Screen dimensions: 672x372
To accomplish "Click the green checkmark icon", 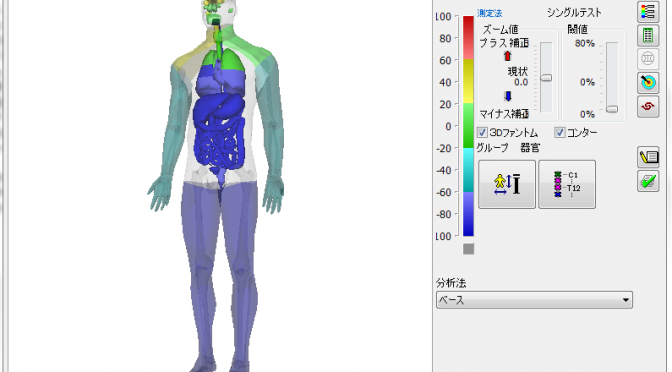I will point(648,181).
